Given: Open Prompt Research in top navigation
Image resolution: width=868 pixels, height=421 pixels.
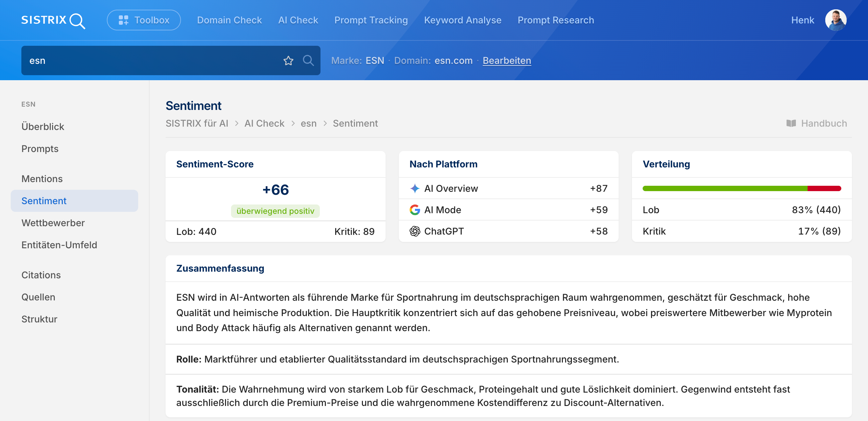Looking at the screenshot, I should point(556,20).
